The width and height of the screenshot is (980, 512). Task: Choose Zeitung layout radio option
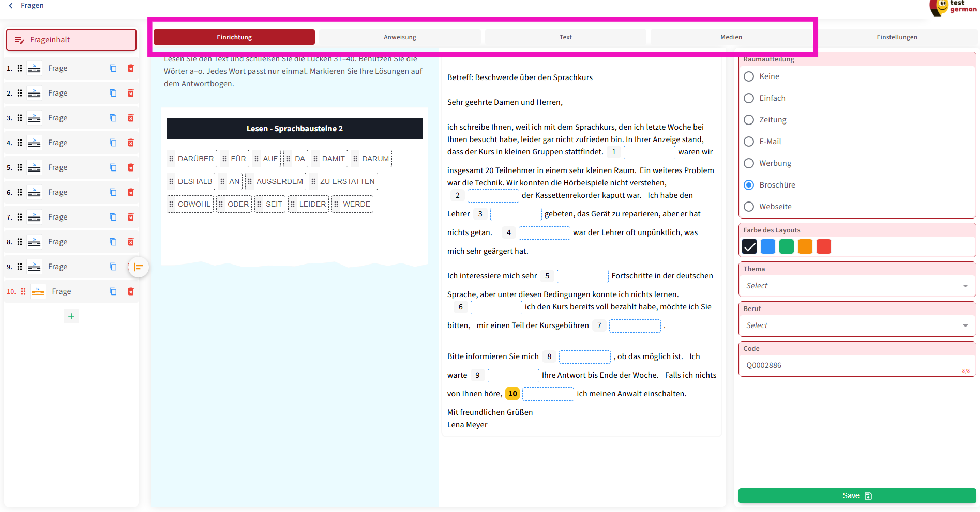749,120
